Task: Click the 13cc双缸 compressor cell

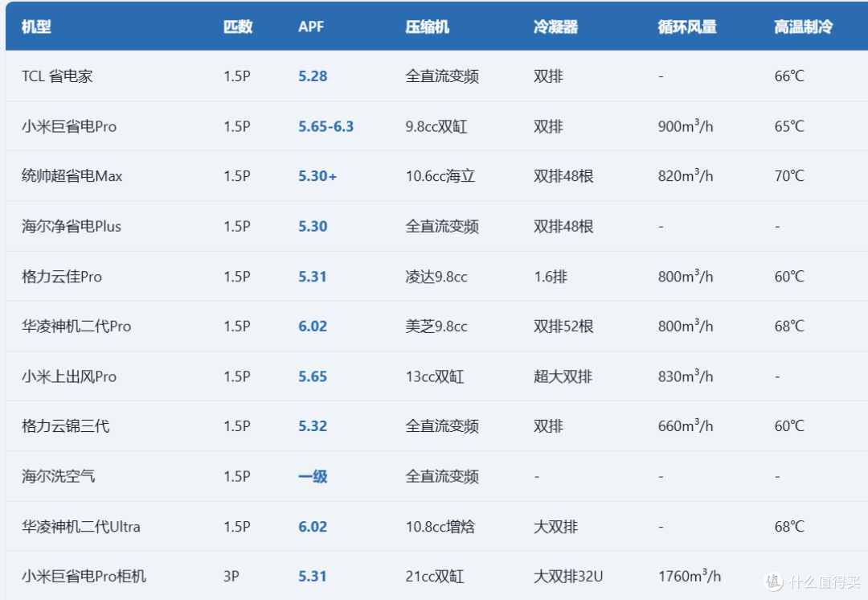Action: tap(435, 376)
